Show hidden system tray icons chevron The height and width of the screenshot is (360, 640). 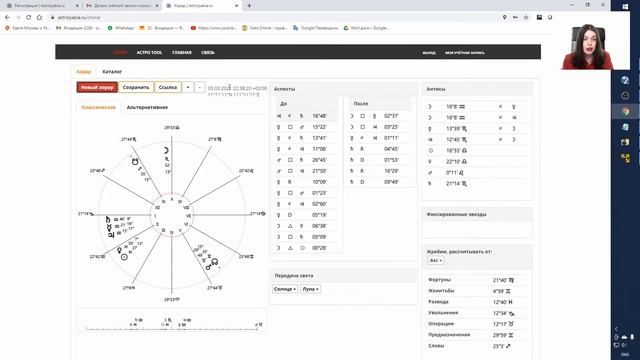[x=616, y=329]
